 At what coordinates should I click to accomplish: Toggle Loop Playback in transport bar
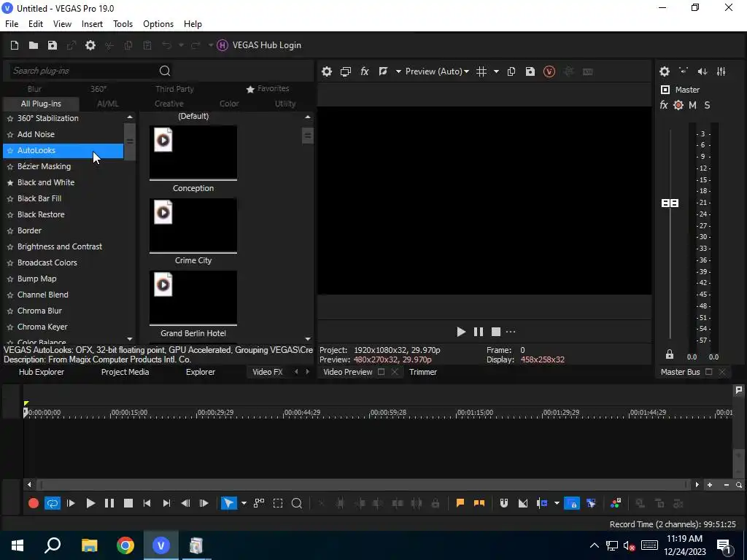[53, 503]
